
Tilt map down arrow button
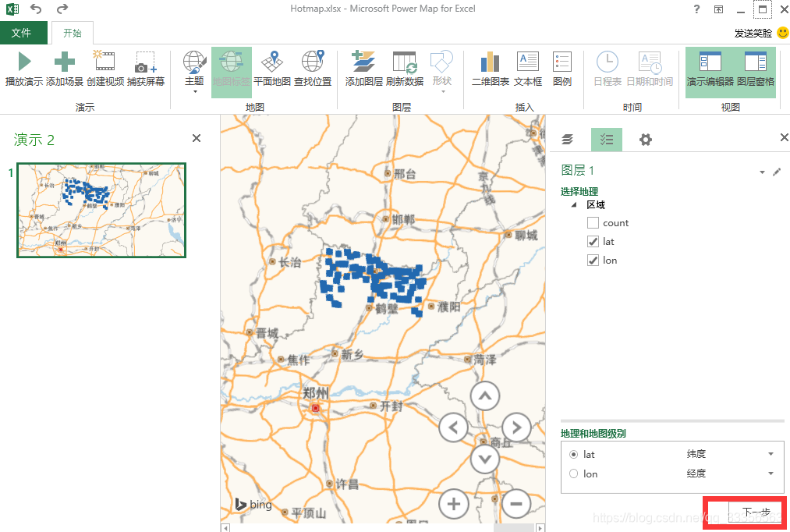coord(484,459)
